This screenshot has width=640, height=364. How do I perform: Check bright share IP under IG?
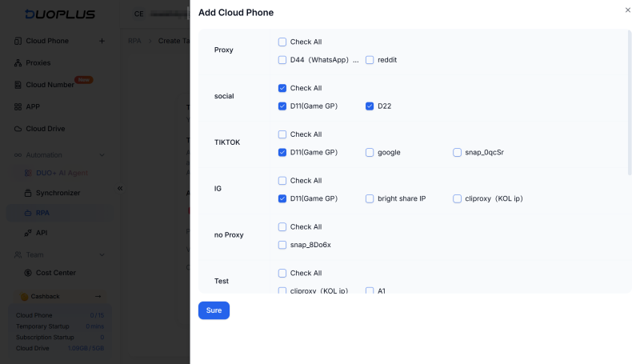[x=370, y=198]
